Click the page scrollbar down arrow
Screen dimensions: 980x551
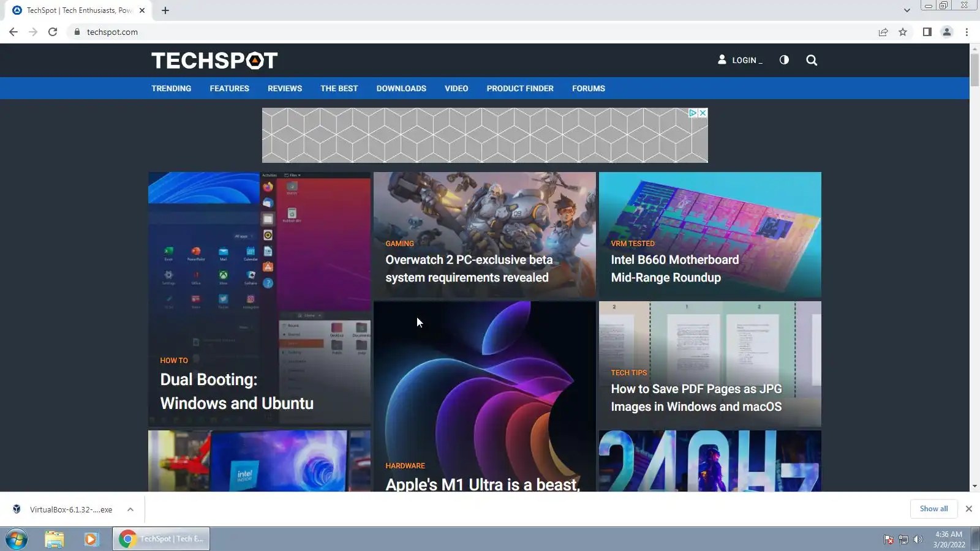pos(974,486)
